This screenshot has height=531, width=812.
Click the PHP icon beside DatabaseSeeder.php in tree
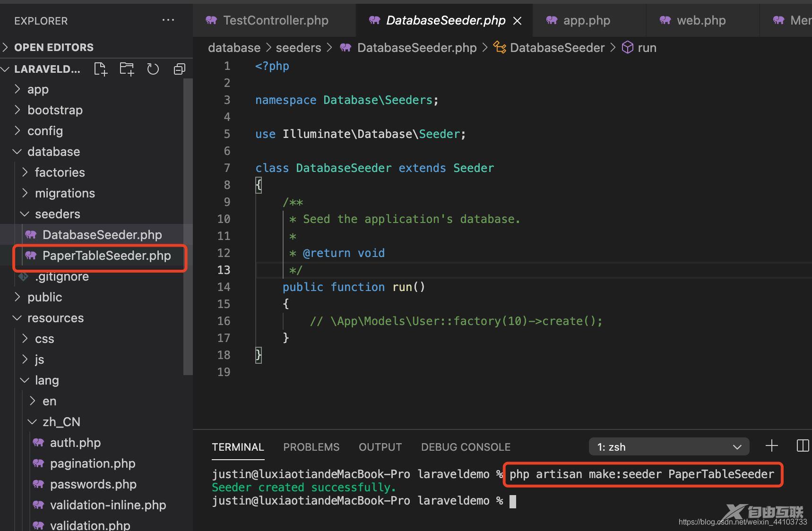pos(31,235)
